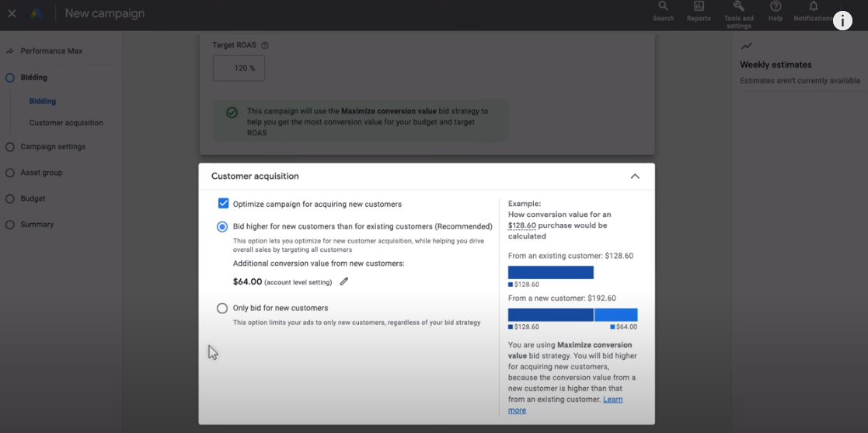Uncheck Optimize campaign for acquiring new customers
This screenshot has height=433, width=868.
223,204
